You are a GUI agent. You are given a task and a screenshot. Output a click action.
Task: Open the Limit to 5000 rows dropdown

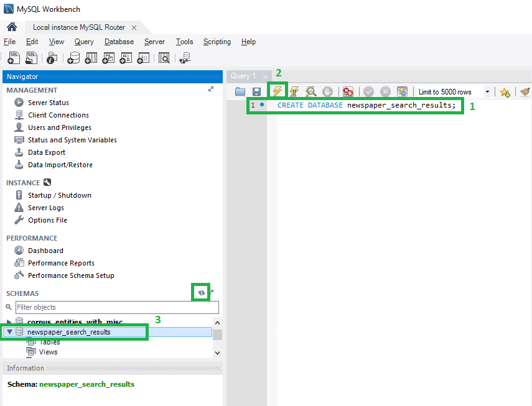487,91
